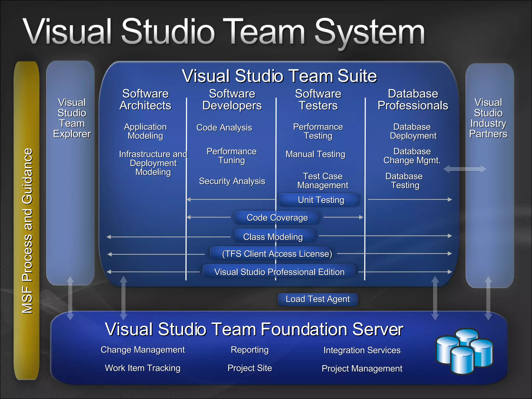This screenshot has width=532, height=399.
Task: Click the Project Site text
Action: 250,368
